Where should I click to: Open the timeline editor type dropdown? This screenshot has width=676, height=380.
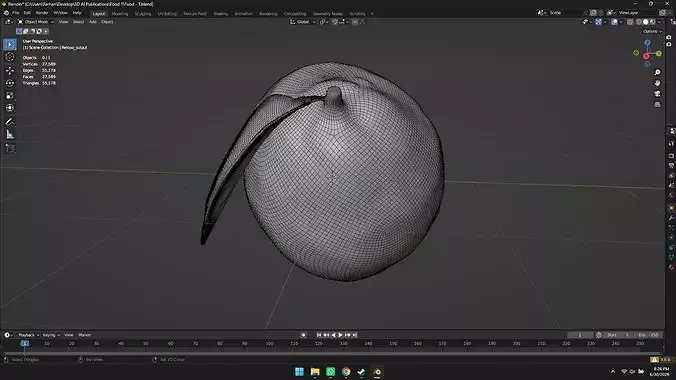pyautogui.click(x=8, y=335)
